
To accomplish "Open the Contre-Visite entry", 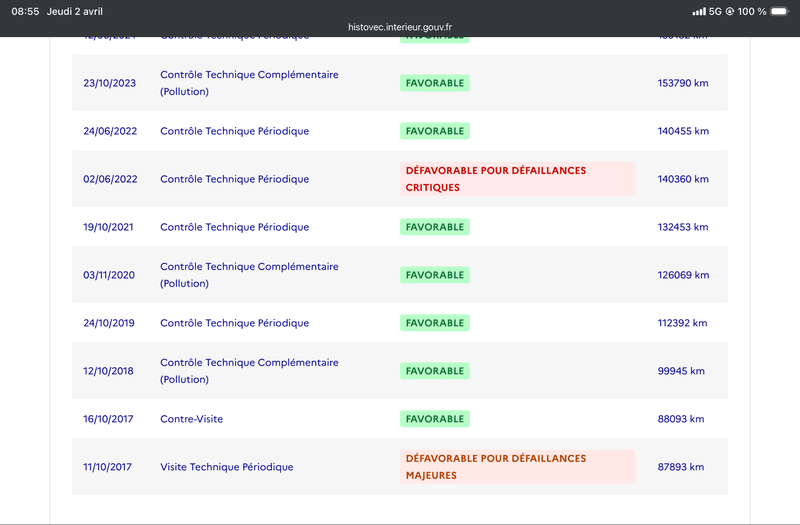I will pos(191,419).
